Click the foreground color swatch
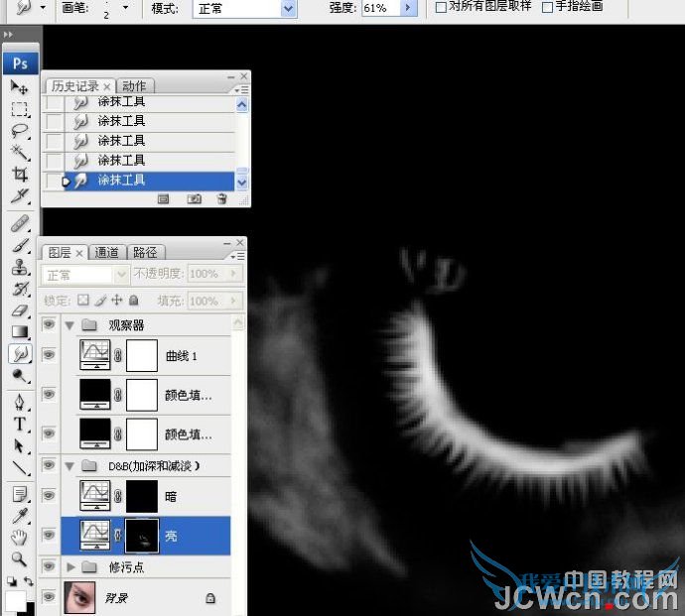The width and height of the screenshot is (685, 616). [x=14, y=601]
